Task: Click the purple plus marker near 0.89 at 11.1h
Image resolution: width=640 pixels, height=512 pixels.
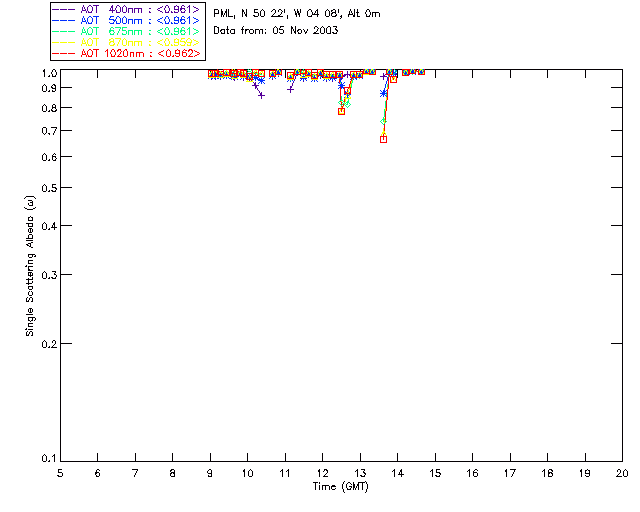Action: pyautogui.click(x=290, y=89)
